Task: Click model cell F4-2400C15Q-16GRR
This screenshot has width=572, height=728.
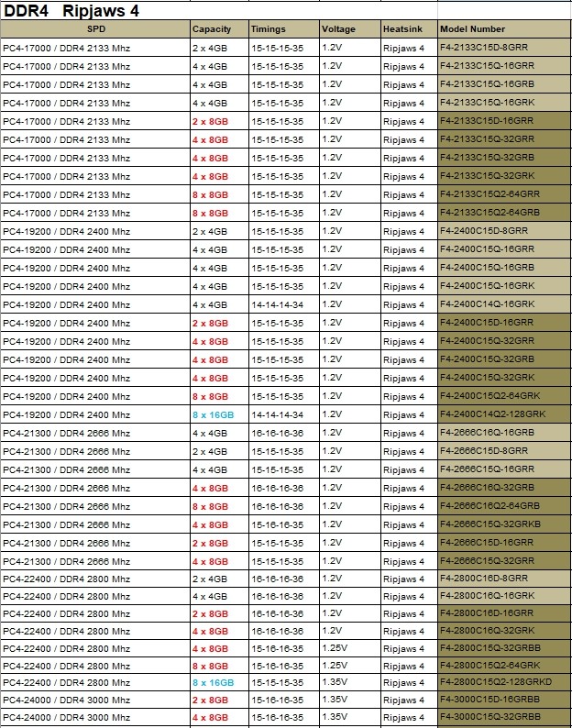Action: click(x=504, y=249)
